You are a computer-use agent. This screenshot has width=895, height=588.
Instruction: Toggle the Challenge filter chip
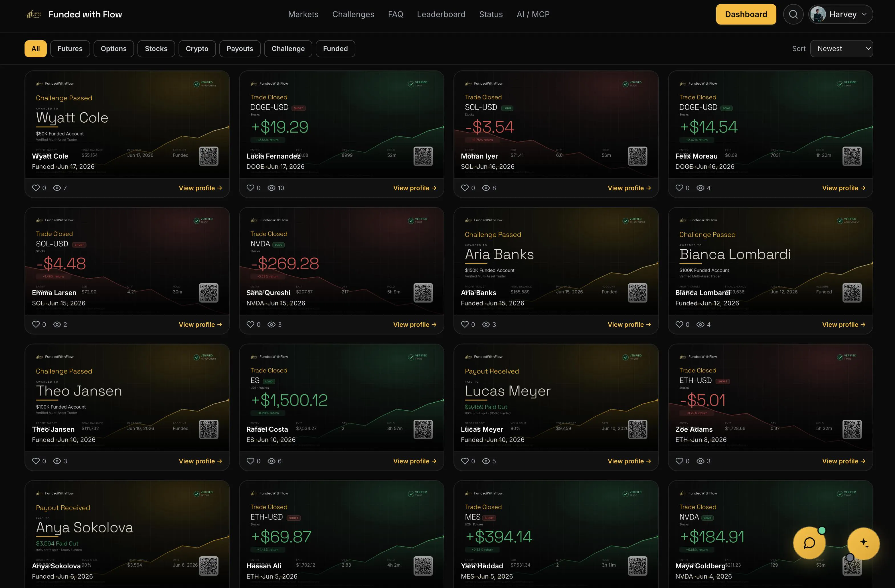point(288,48)
